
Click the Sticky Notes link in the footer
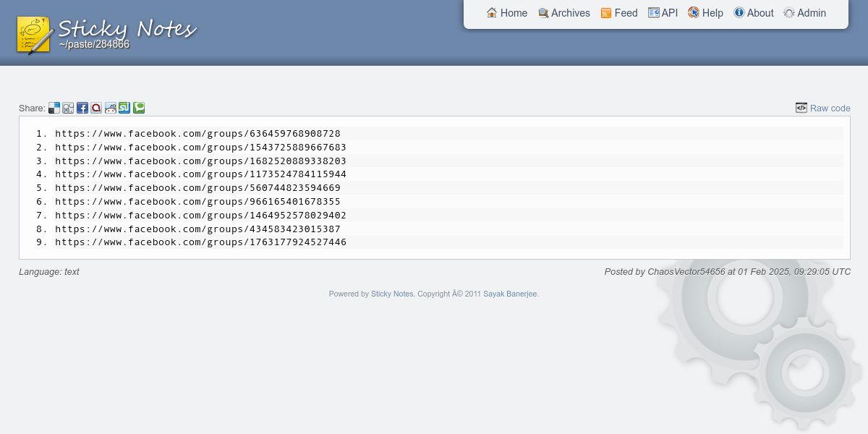pos(392,294)
